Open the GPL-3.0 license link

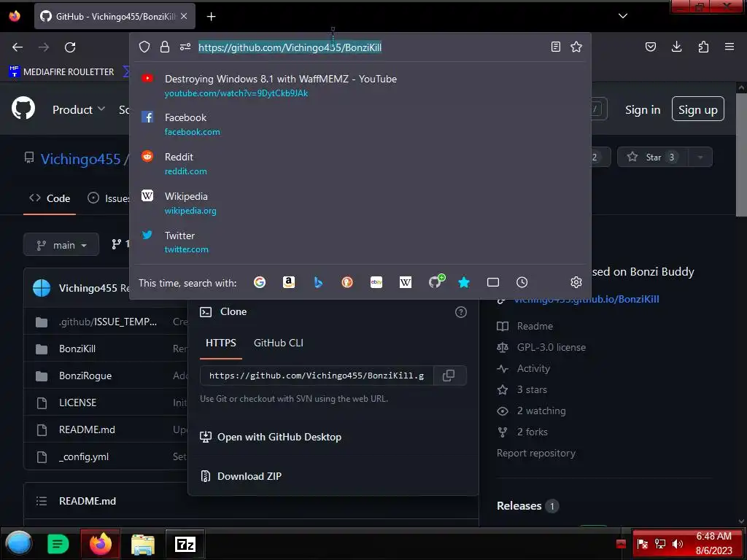(551, 347)
